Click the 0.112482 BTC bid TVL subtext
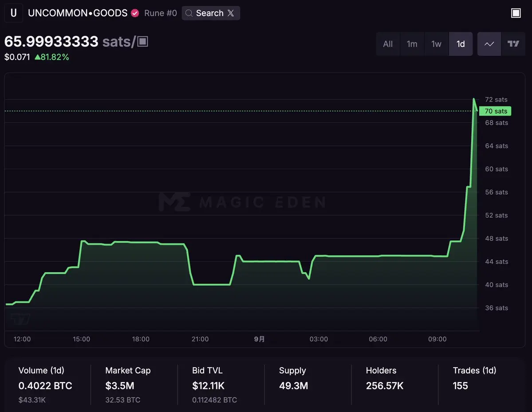The image size is (532, 412). tap(214, 400)
